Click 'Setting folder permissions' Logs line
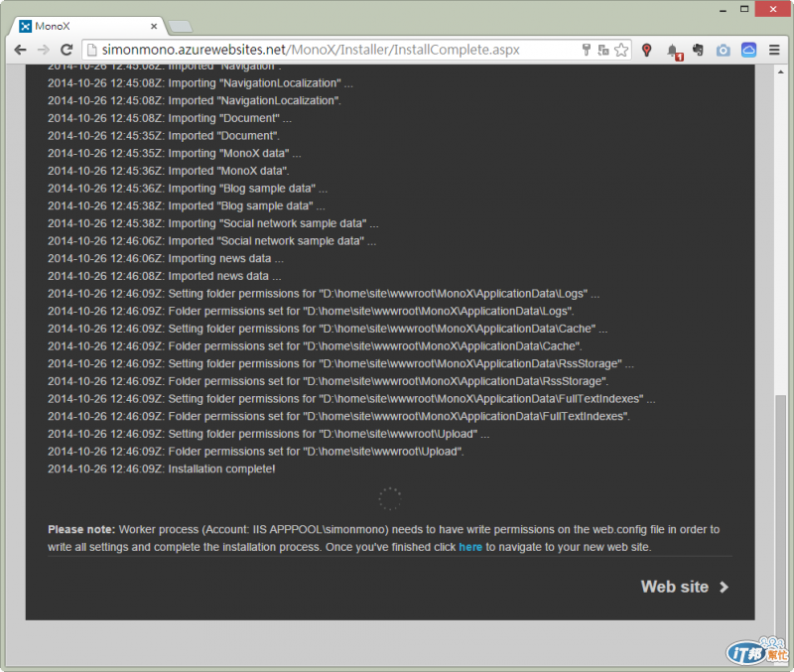 coord(324,294)
